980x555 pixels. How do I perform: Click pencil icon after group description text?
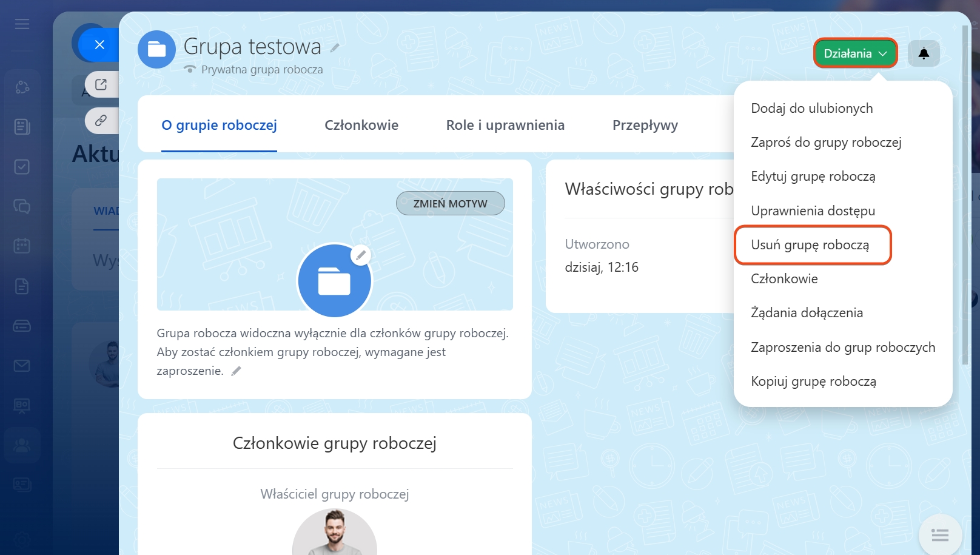tap(237, 371)
